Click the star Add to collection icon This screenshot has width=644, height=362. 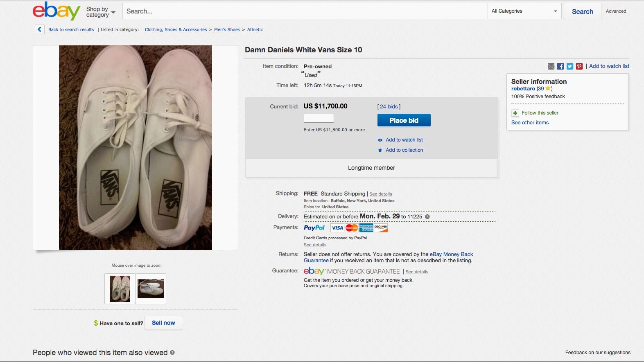click(380, 150)
